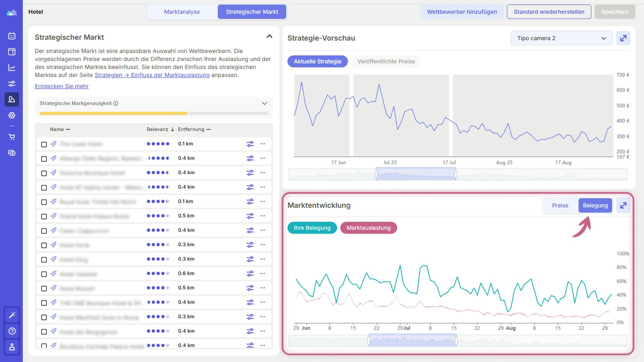The width and height of the screenshot is (644, 362).
Task: Click the yellow market accuracy progress bar
Action: pos(113,113)
